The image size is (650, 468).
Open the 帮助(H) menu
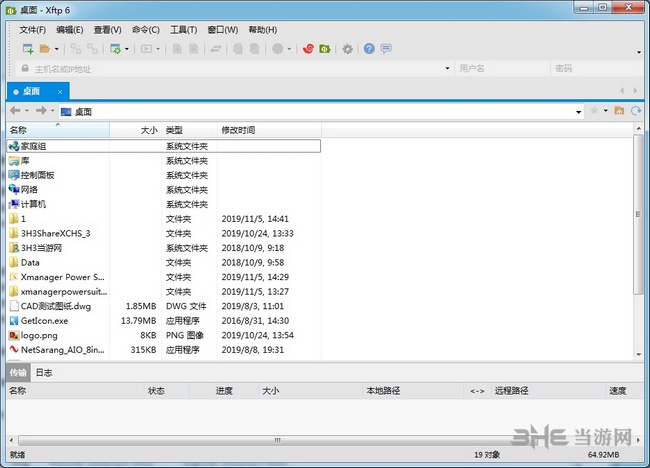point(262,30)
